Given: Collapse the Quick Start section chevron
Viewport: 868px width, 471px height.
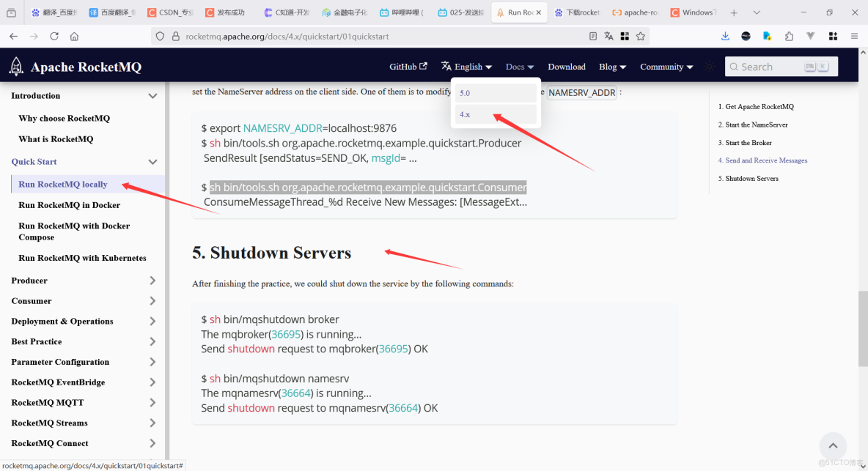Looking at the screenshot, I should point(152,161).
